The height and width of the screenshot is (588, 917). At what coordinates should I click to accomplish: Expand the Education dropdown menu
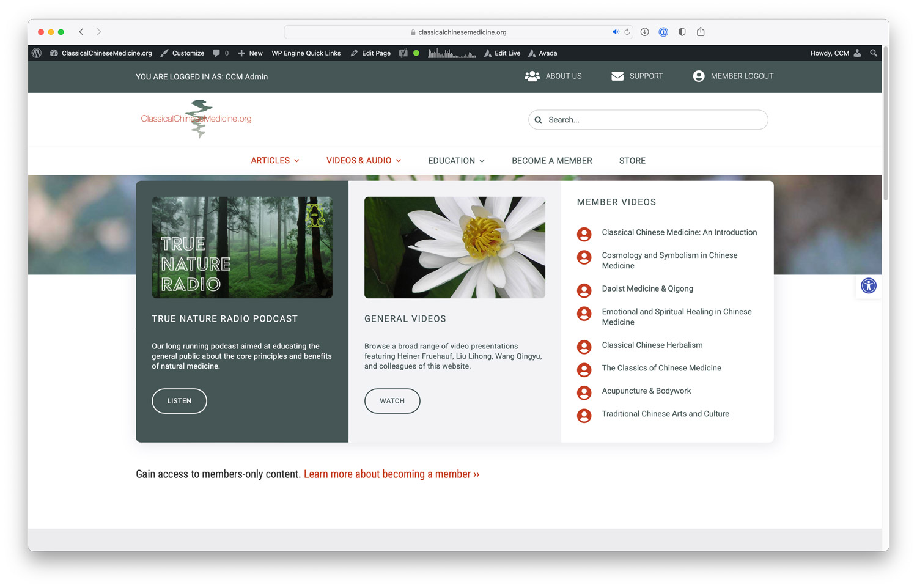point(456,161)
